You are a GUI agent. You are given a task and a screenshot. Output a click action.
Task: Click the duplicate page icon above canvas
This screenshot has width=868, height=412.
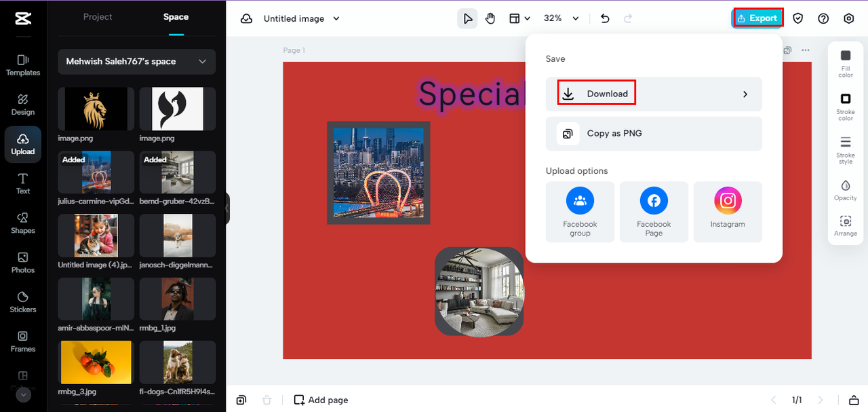787,50
